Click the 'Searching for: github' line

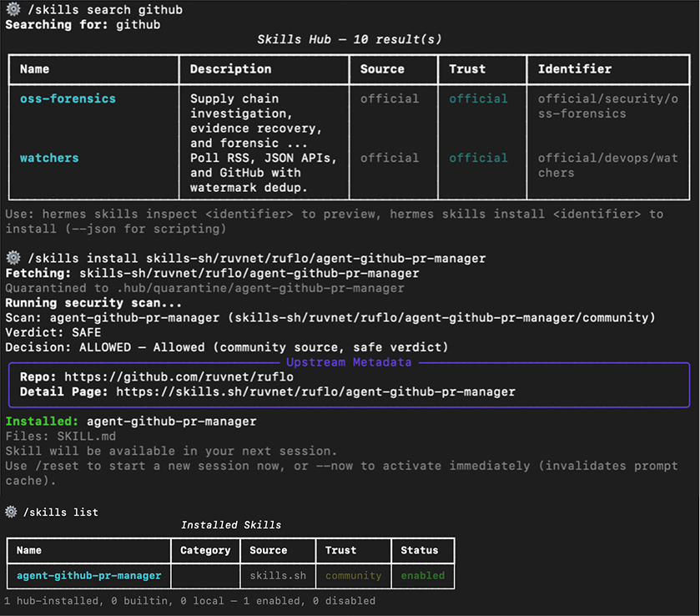coord(83,24)
